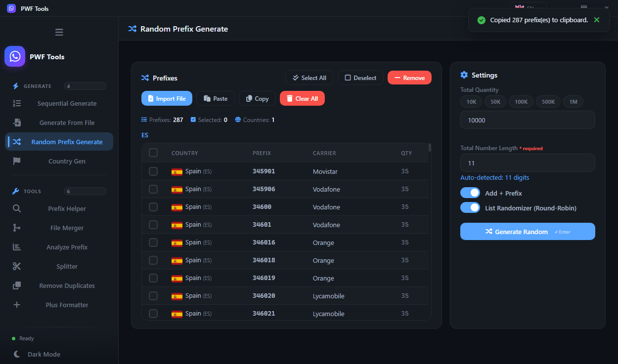Toggle the List Randomizer Round-Robin switch

(x=470, y=207)
